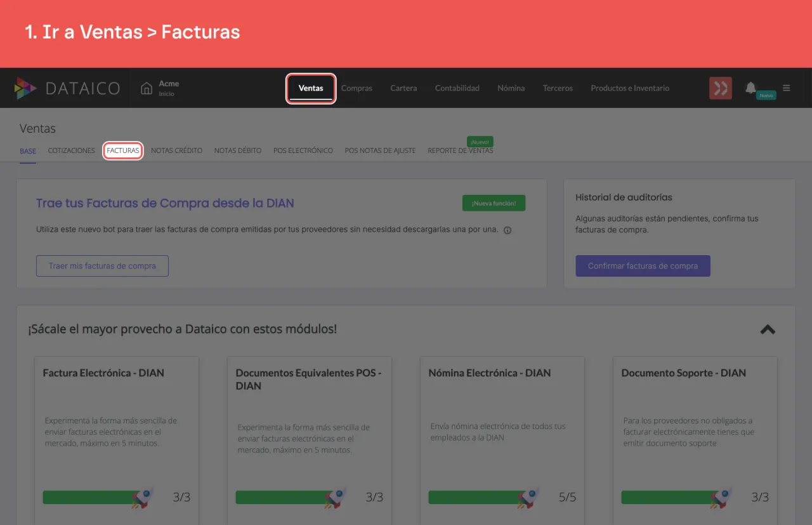Screen dimensions: 812x525
Task: Open the Documentos Equivalentes POS card title
Action: point(309,379)
